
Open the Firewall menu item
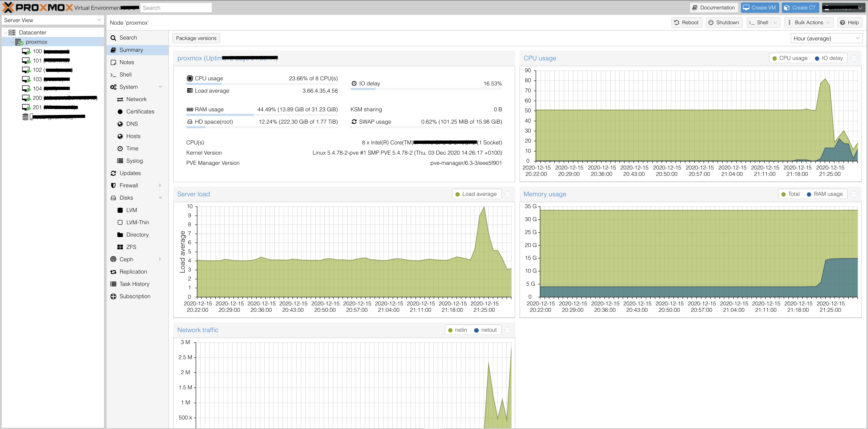[x=138, y=185]
